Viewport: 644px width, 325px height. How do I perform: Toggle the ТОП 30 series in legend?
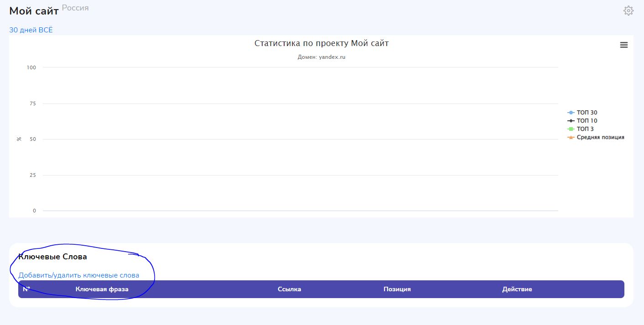tap(587, 113)
